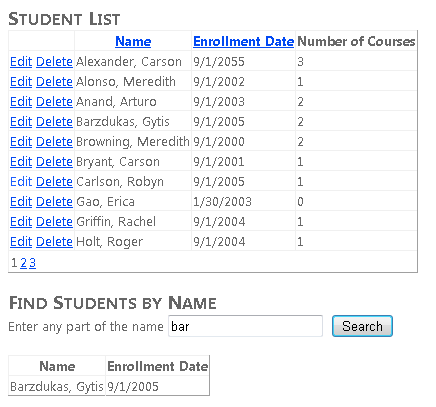Edit Holt, Roger's record
The image size is (436, 407).
point(21,242)
